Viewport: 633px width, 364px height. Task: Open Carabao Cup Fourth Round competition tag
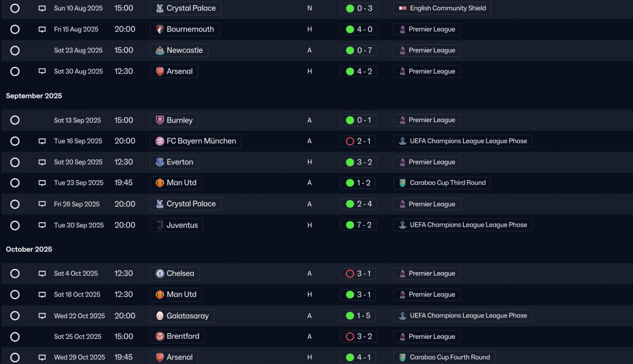click(x=445, y=358)
